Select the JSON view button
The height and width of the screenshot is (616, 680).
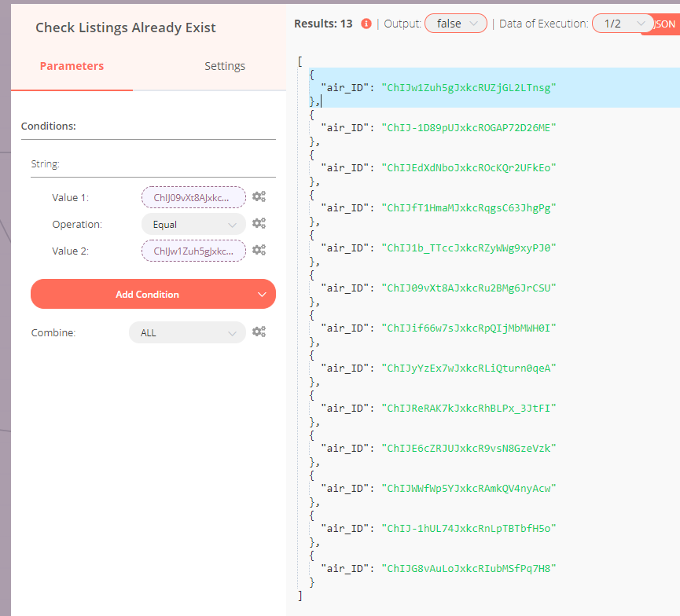pos(663,24)
